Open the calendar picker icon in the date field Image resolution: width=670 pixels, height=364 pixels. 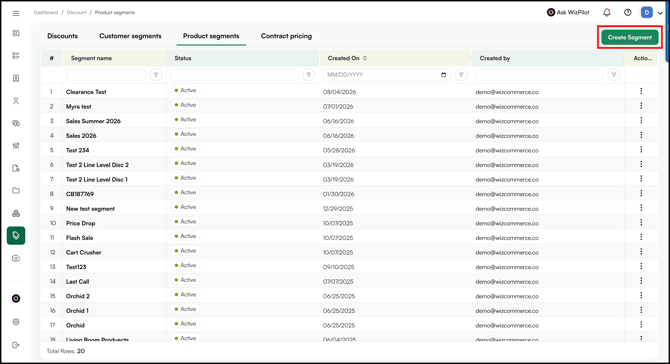pos(444,75)
